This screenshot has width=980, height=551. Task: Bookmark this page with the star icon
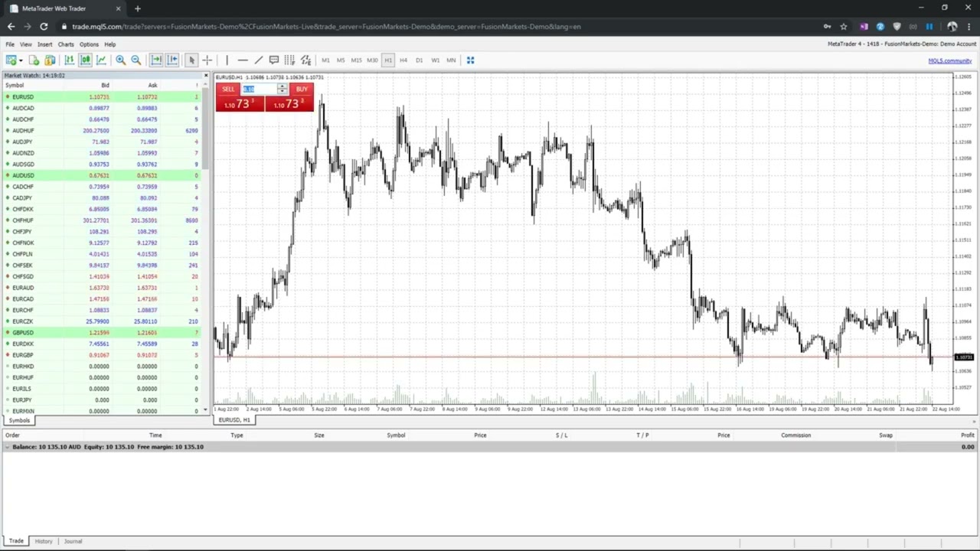coord(844,27)
